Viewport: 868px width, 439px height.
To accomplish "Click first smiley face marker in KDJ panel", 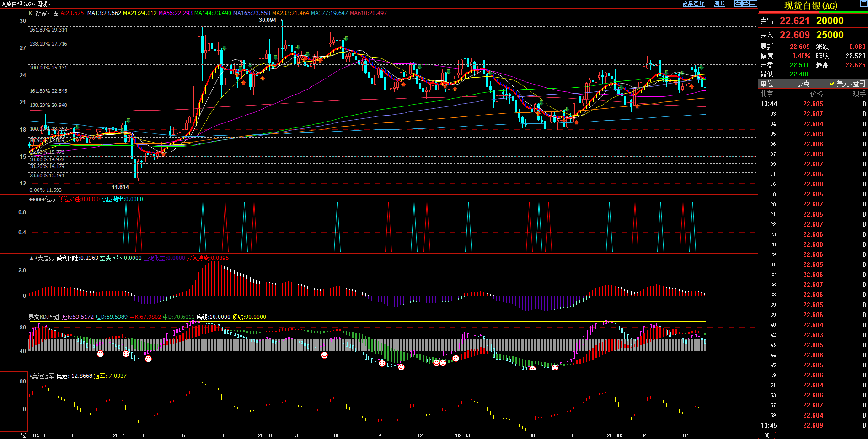I will 100,354.
